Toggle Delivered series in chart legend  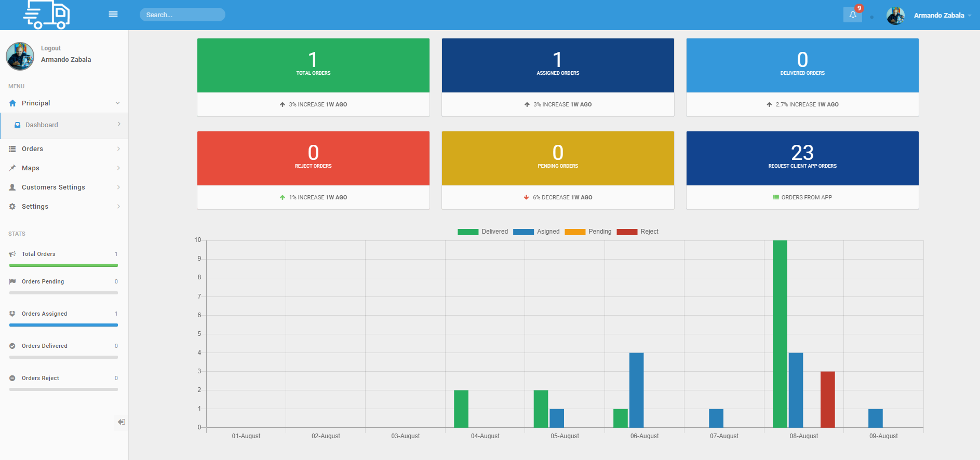(483, 232)
